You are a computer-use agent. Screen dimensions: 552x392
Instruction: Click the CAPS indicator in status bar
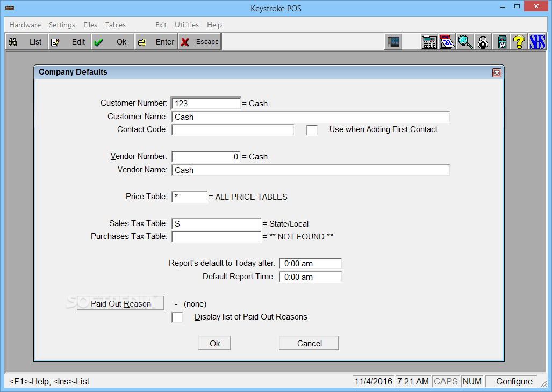tap(446, 381)
